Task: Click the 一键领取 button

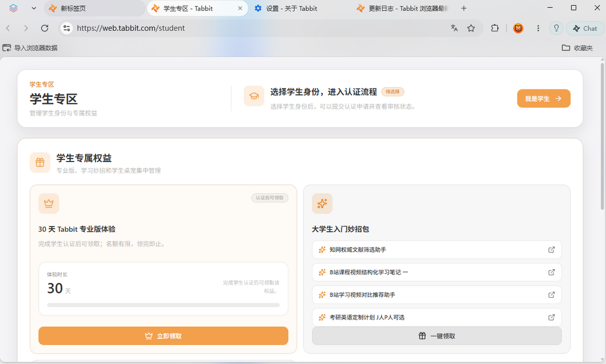Action: (437, 336)
